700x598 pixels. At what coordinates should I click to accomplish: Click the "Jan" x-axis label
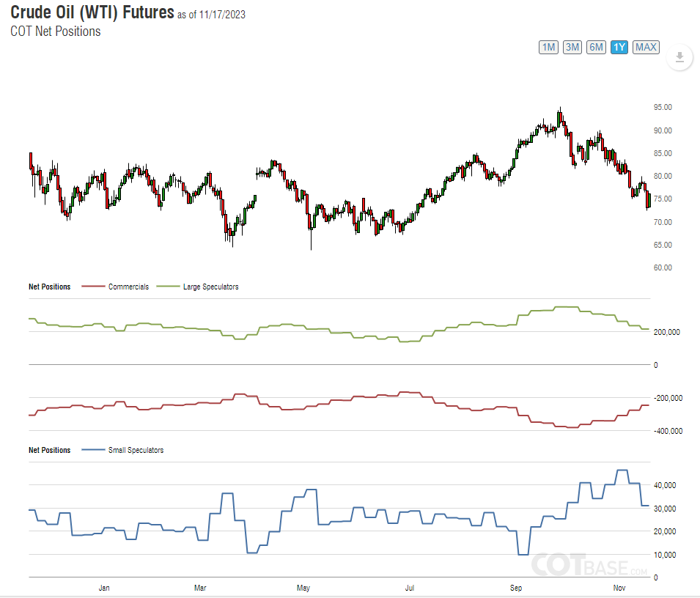click(x=104, y=587)
